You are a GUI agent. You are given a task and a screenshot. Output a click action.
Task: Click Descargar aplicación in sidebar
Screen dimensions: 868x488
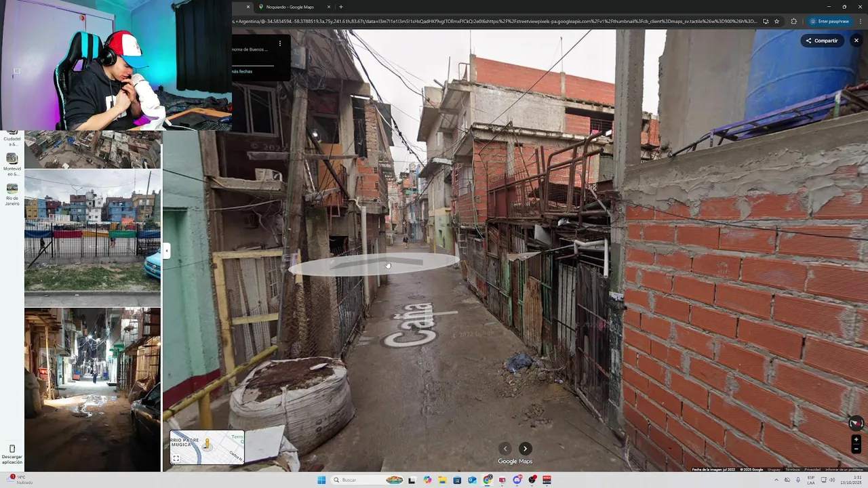12,454
